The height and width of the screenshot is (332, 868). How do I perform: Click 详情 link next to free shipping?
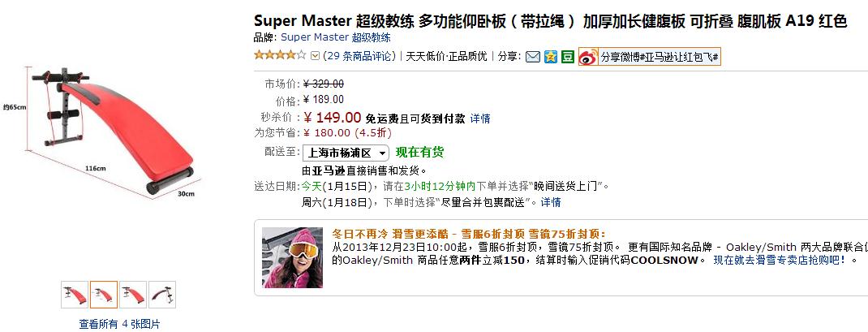click(x=480, y=119)
